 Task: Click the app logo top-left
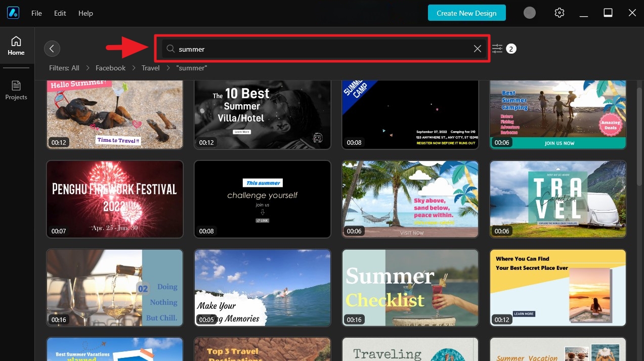click(13, 13)
